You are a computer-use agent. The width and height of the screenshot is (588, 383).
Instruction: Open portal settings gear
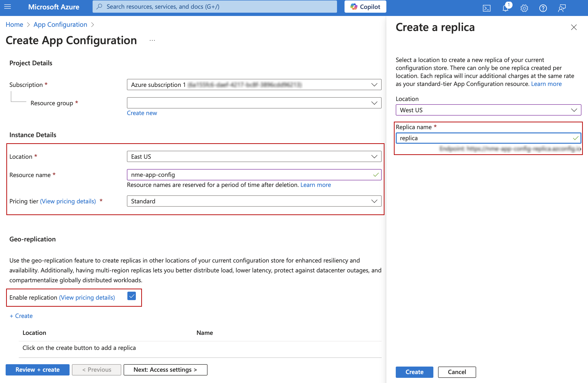pyautogui.click(x=524, y=8)
